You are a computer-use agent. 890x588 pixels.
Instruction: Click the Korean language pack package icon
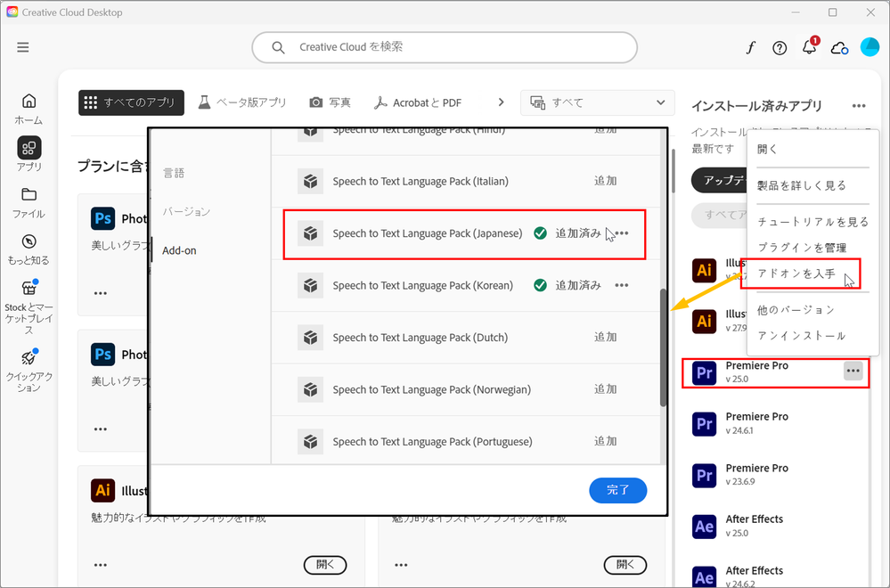point(311,285)
